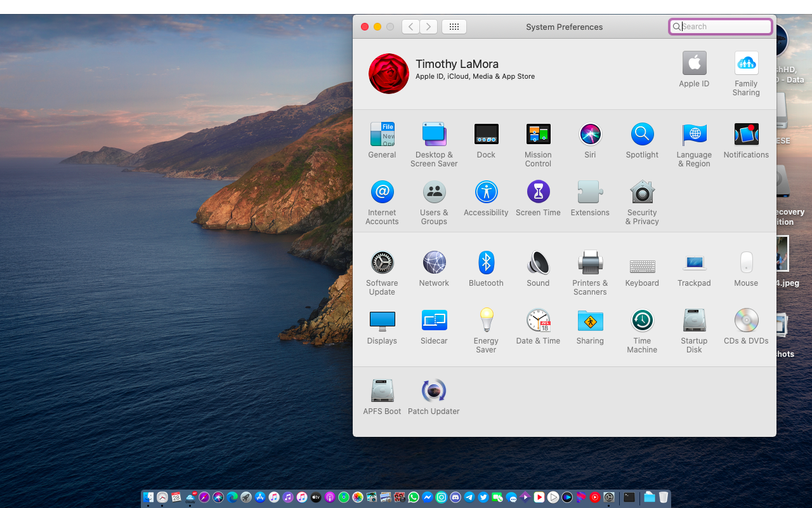The height and width of the screenshot is (508, 812).
Task: Click the Show All grid button
Action: pyautogui.click(x=454, y=27)
